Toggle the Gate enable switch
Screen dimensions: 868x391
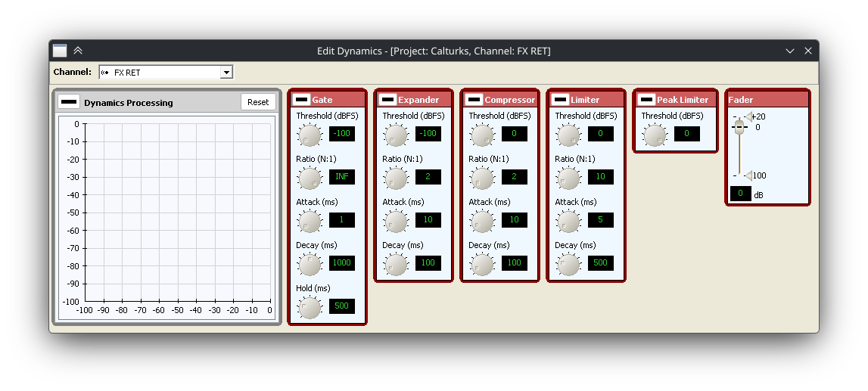pos(301,100)
